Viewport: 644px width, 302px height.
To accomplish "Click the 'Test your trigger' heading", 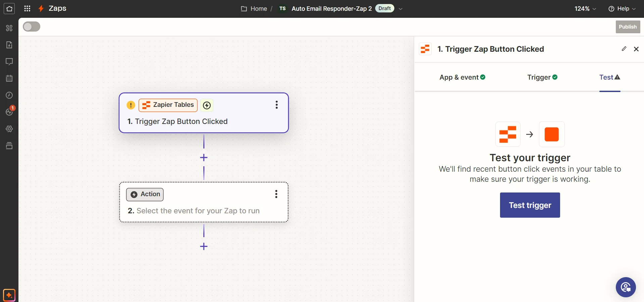I will (530, 158).
